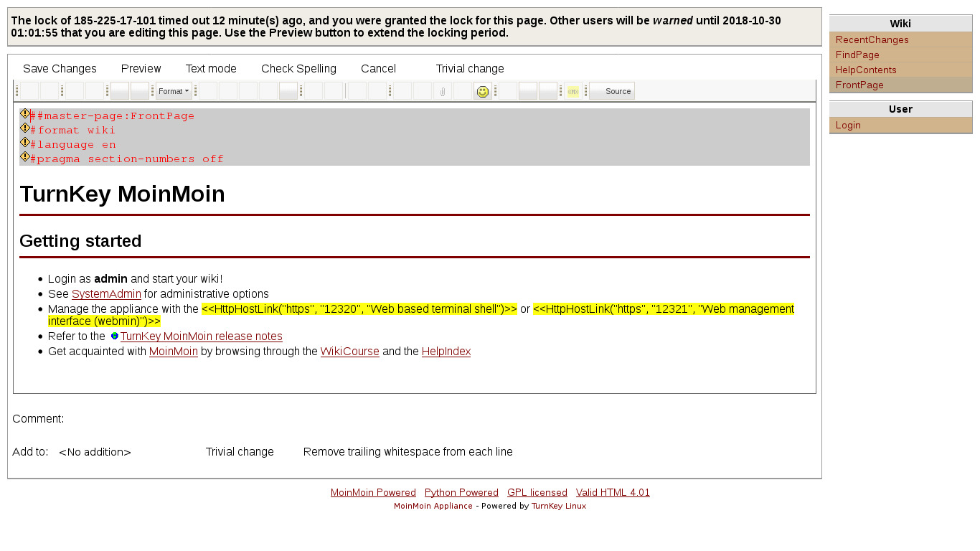Screen dimensions: 980x551
Task: Open the HelpIndex link
Action: pyautogui.click(x=446, y=352)
